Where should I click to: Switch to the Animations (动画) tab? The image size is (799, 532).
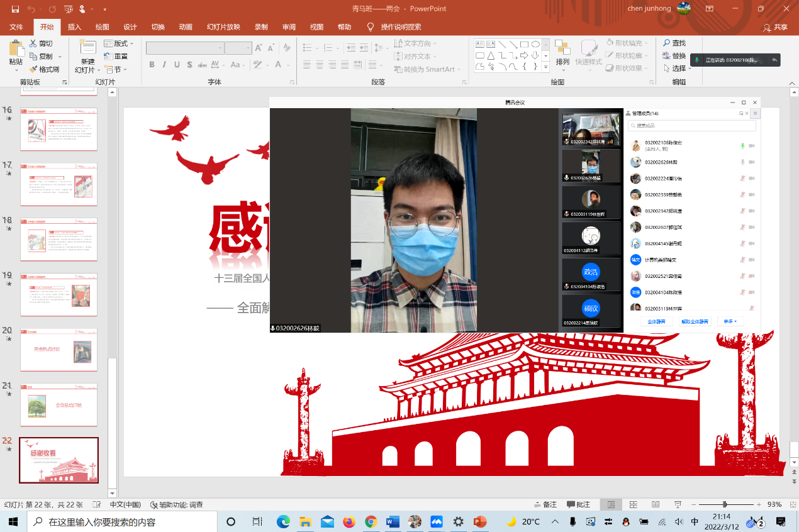186,27
